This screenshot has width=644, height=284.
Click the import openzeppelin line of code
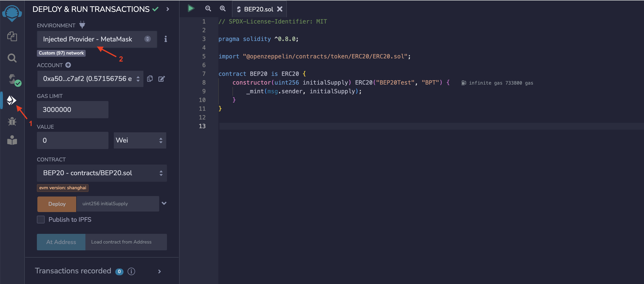[314, 56]
